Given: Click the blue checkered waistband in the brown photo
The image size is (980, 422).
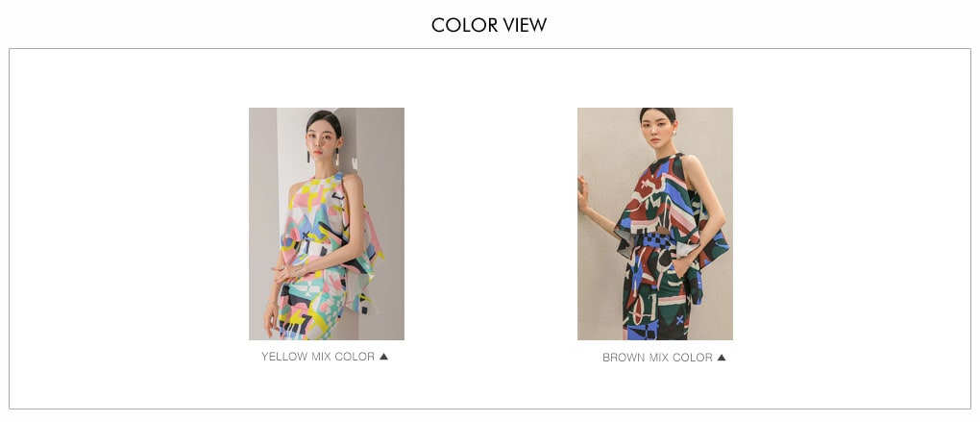Looking at the screenshot, I should pos(655,239).
